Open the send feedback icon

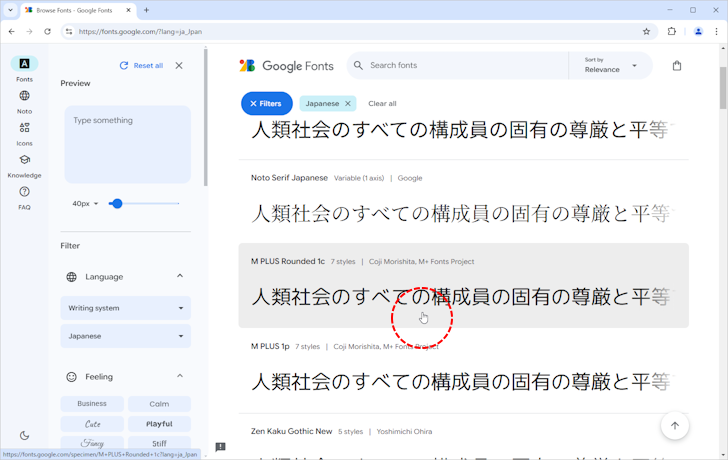coord(221,447)
